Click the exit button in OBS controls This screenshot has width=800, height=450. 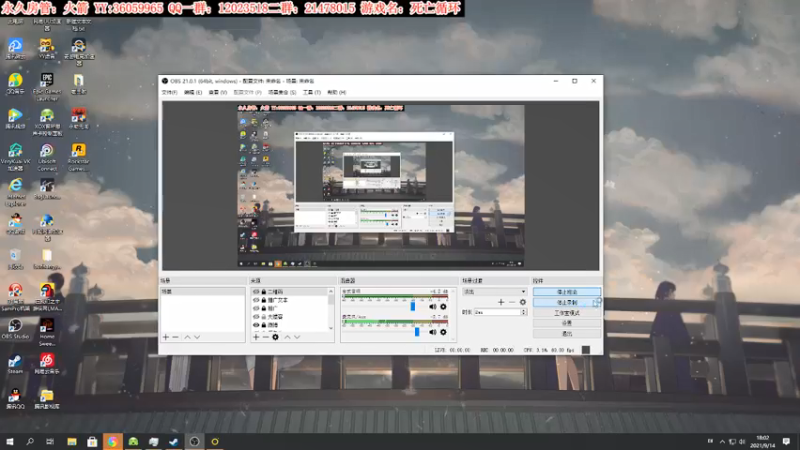567,334
